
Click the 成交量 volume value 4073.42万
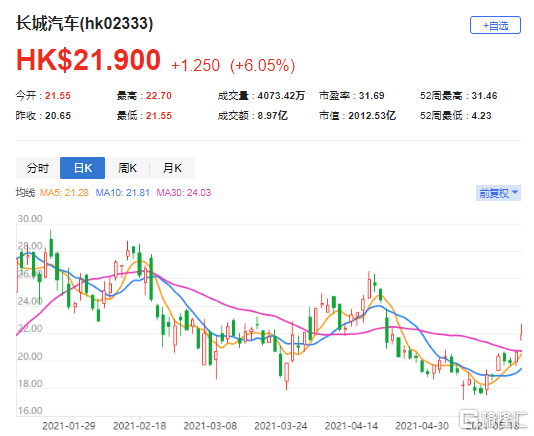point(281,96)
